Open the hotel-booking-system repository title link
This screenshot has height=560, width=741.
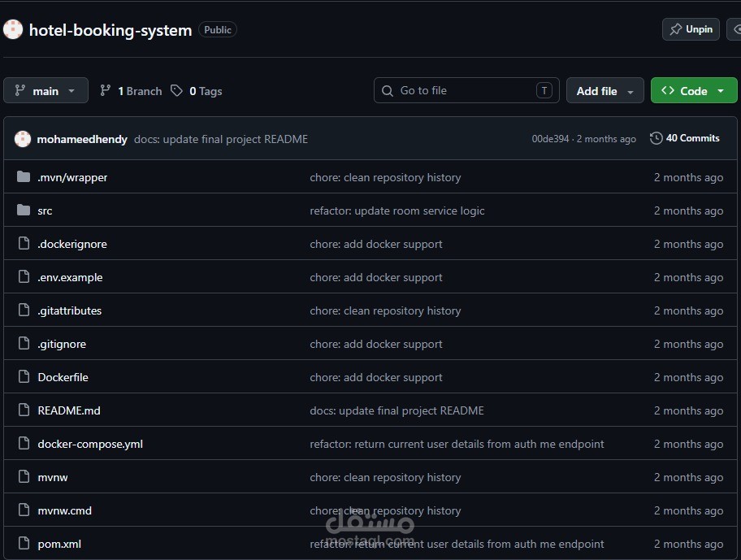point(110,30)
